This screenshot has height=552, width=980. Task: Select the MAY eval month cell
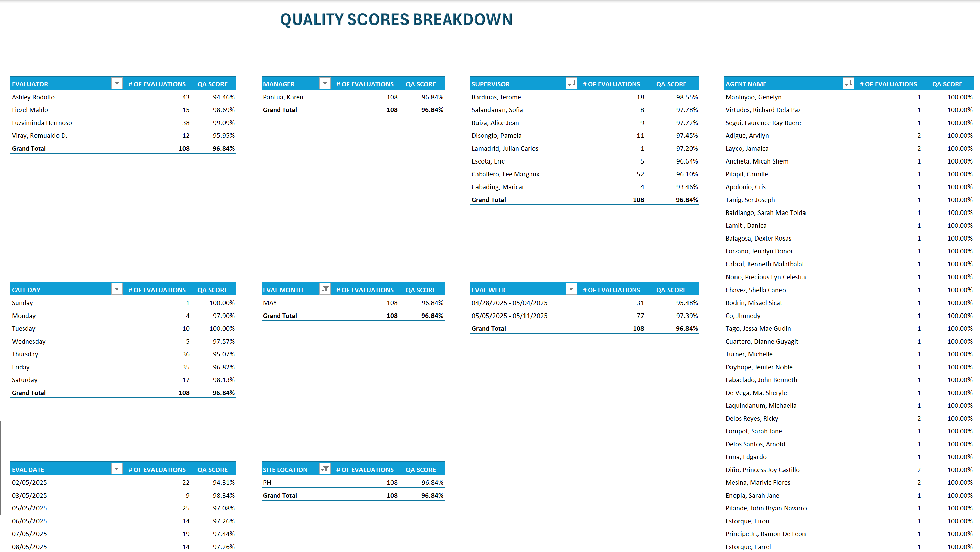pos(270,303)
